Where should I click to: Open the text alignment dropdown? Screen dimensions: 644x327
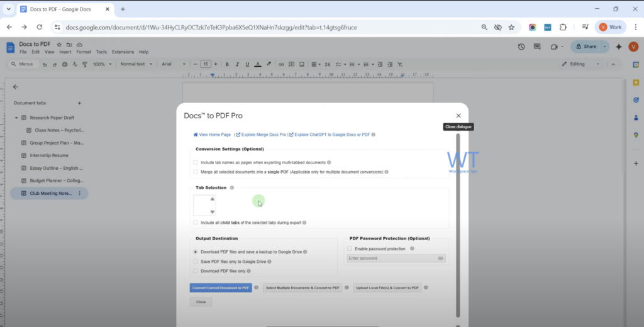316,65
